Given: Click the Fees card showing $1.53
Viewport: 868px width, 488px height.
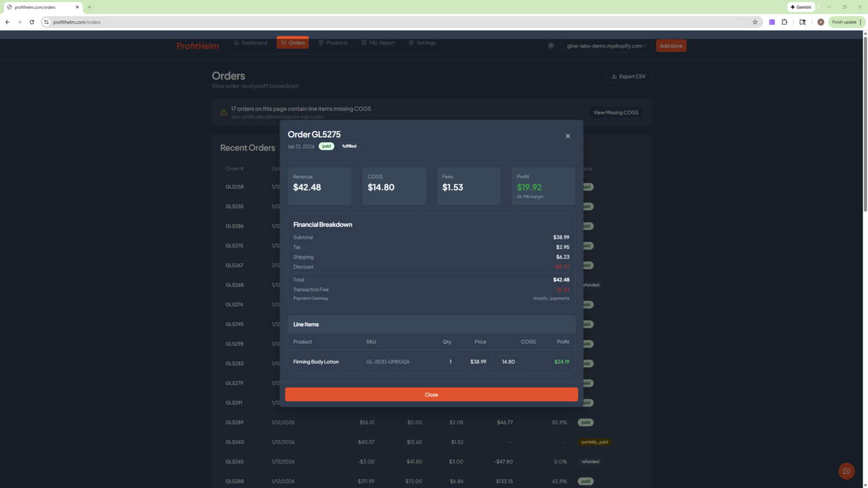Looking at the screenshot, I should 469,186.
